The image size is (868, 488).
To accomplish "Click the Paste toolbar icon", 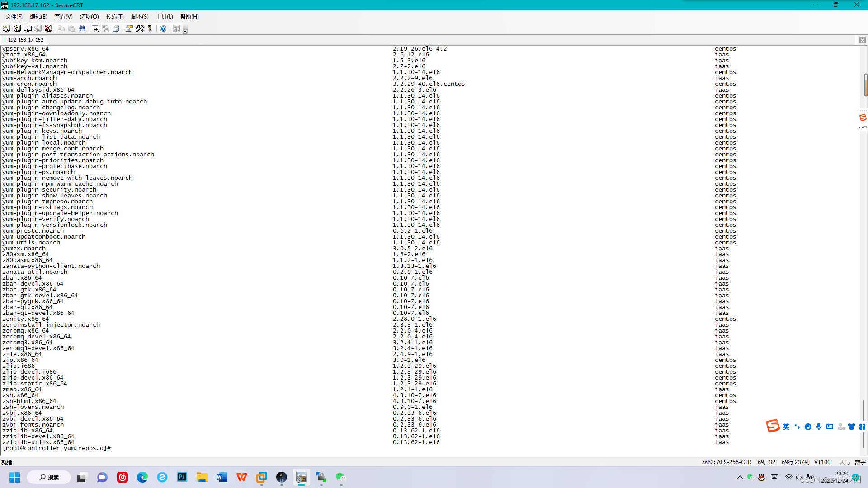I will [x=72, y=28].
